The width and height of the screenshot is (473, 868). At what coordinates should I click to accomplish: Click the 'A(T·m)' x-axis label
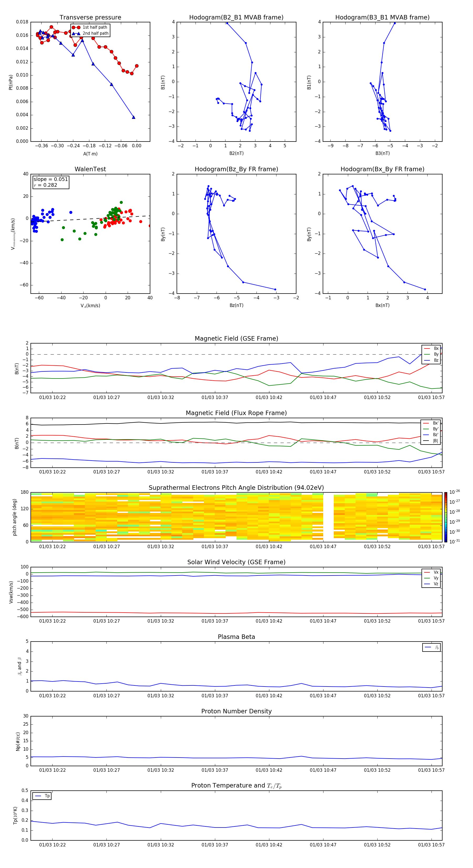pyautogui.click(x=90, y=154)
